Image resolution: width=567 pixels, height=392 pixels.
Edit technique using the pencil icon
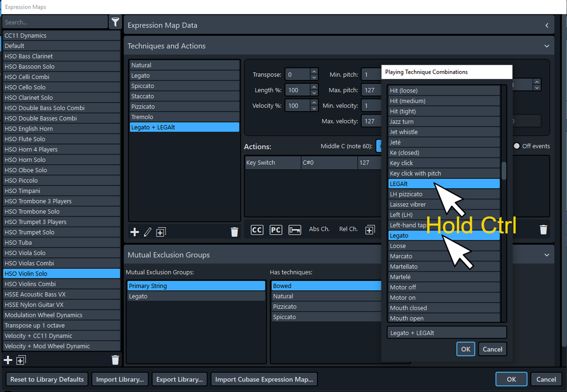tap(148, 232)
